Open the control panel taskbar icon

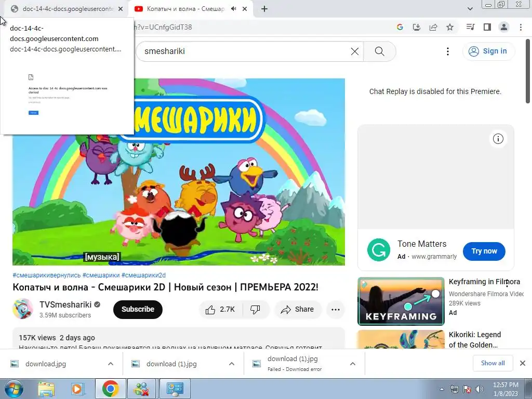tap(175, 389)
